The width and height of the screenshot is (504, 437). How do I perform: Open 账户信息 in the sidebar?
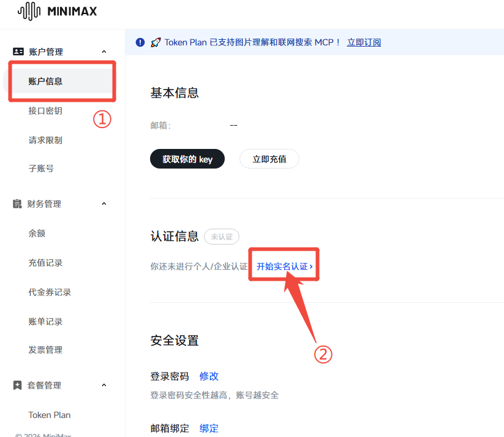45,81
